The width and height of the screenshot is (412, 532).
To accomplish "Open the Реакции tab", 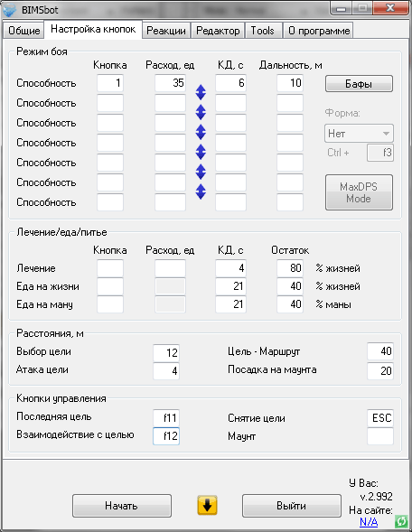I will (166, 31).
